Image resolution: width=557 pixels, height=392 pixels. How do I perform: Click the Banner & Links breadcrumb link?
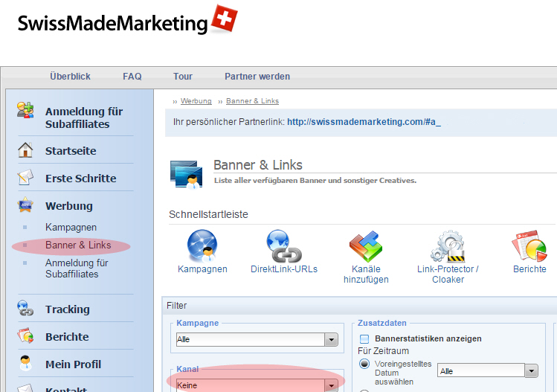[253, 101]
